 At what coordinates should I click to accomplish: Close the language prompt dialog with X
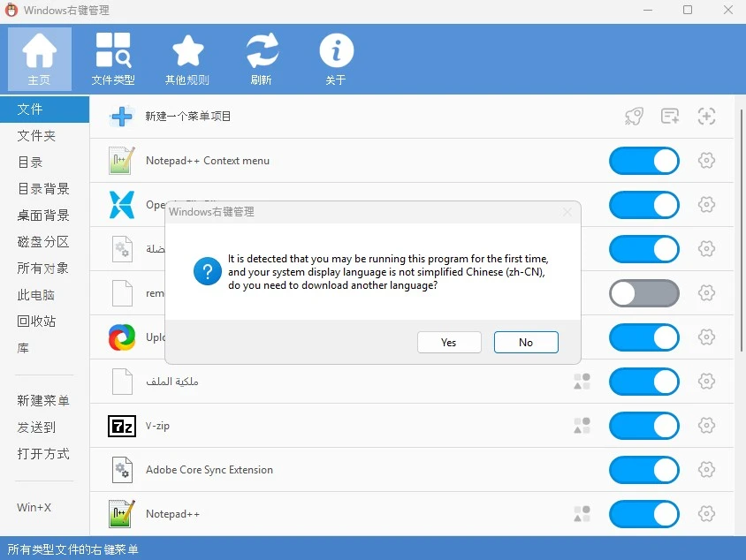coord(567,212)
